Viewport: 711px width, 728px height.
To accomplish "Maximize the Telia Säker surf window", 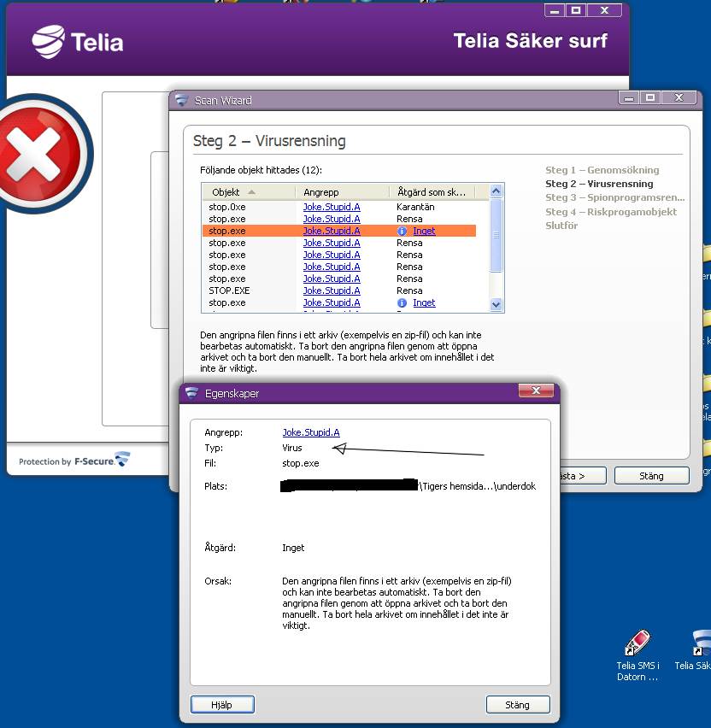I will tap(576, 10).
